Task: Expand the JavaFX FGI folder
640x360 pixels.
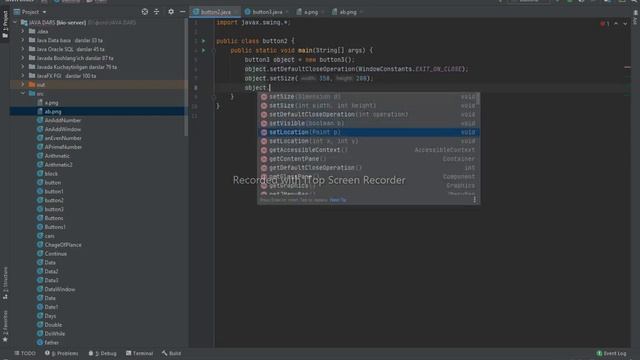Action: click(23, 76)
